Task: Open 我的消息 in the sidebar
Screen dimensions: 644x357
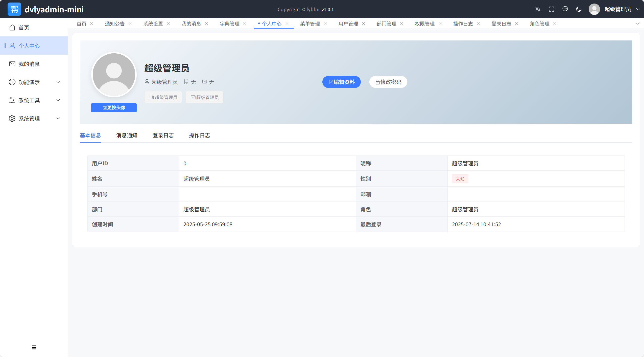Action: click(34, 64)
